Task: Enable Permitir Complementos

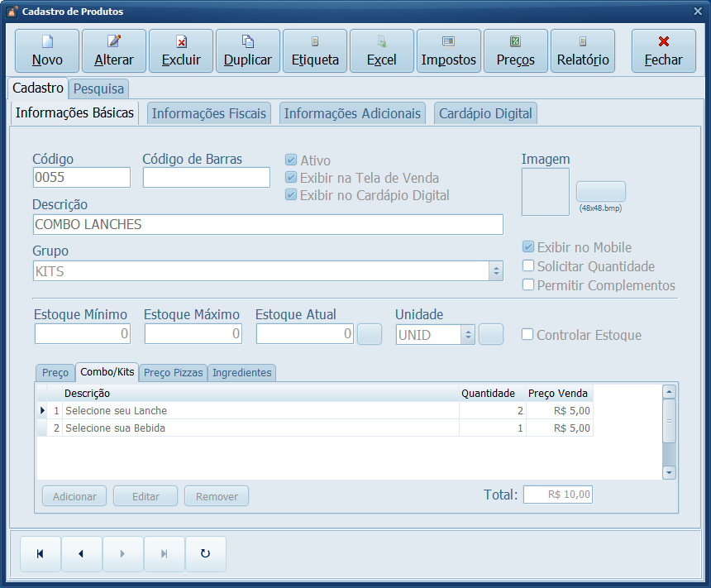Action: pos(527,284)
